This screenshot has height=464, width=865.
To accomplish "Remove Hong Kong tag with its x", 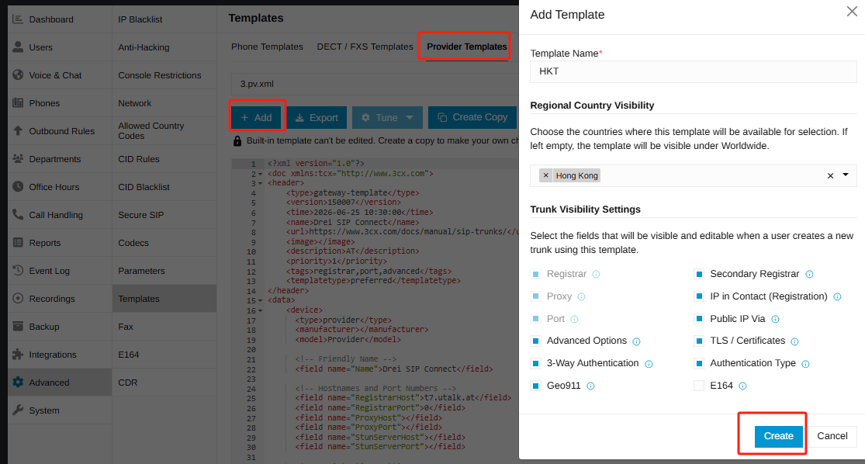I will click(x=546, y=175).
